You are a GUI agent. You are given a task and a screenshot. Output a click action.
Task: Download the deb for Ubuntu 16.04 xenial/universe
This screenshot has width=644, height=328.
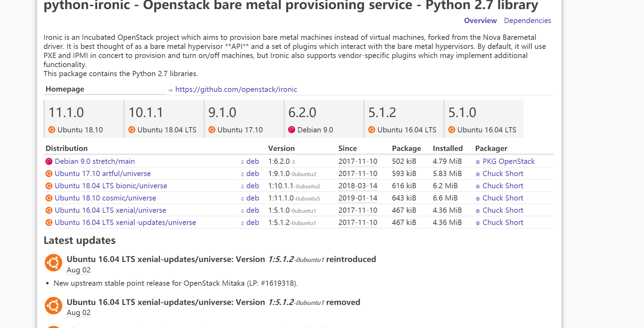pyautogui.click(x=252, y=210)
